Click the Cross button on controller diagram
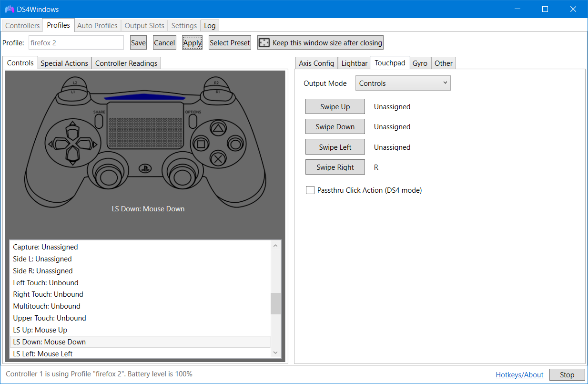The width and height of the screenshot is (588, 384). tap(218, 158)
